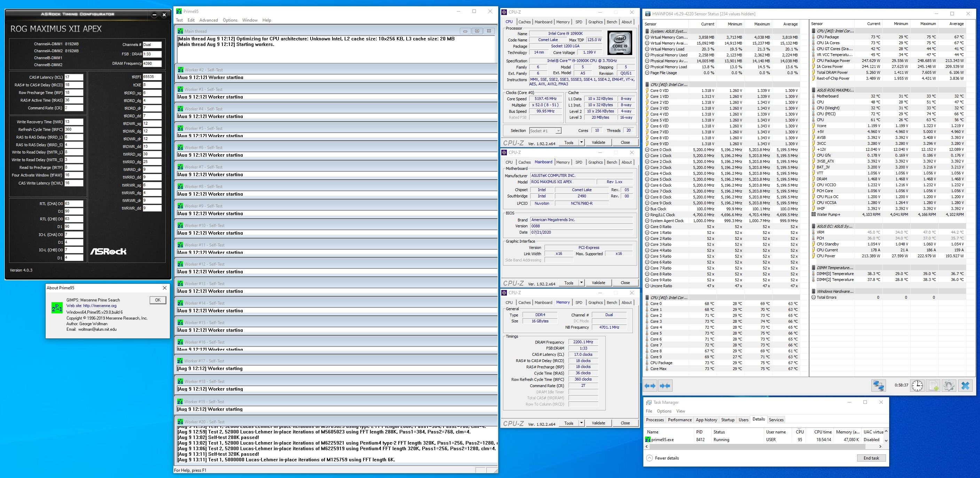Collapse Task Manager with Fewer details
980x478 pixels.
click(663, 458)
